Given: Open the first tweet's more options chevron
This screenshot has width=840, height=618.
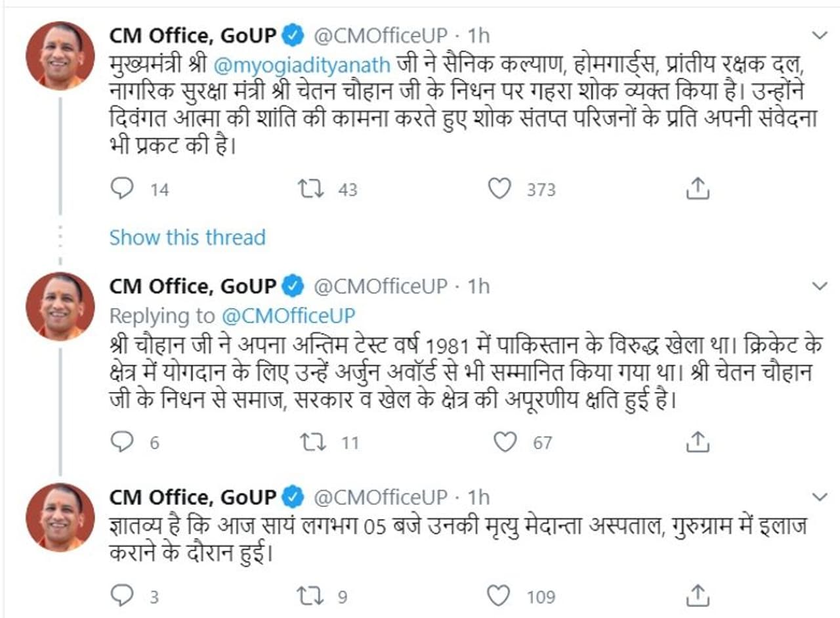Looking at the screenshot, I should tap(820, 35).
